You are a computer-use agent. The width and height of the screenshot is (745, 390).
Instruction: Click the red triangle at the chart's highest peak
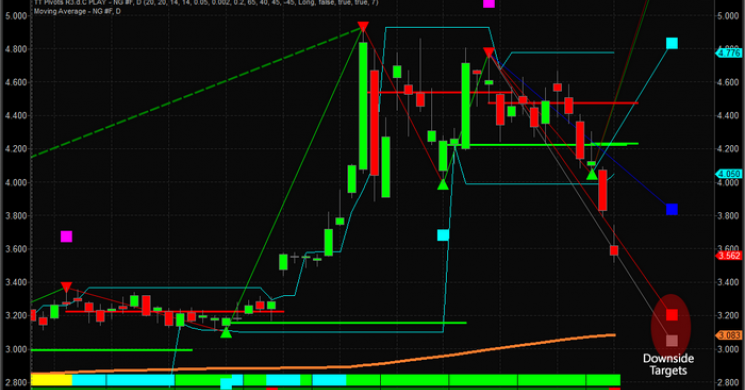point(363,26)
